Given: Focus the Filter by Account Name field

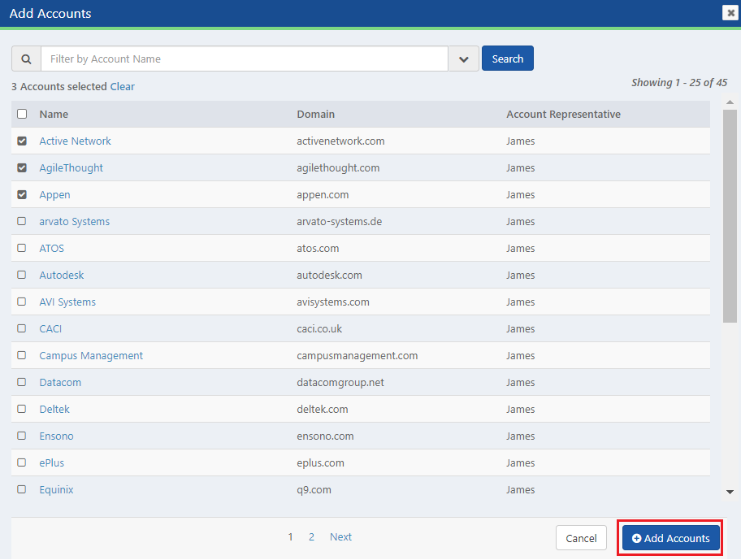Looking at the screenshot, I should point(245,59).
